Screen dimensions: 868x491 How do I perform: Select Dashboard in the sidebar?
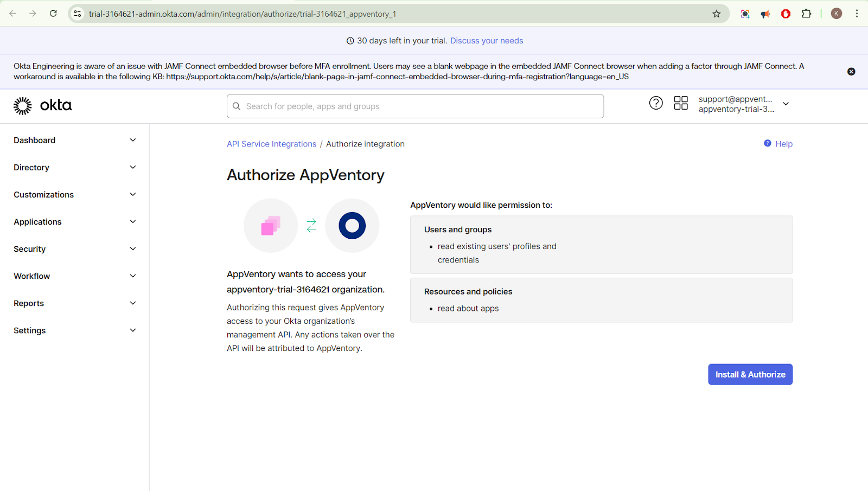click(35, 140)
